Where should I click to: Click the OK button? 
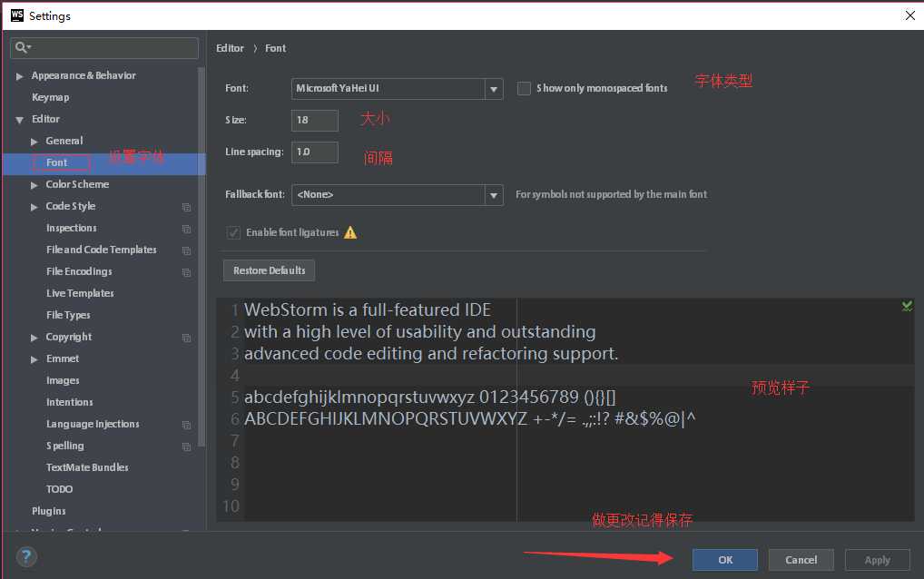click(725, 560)
